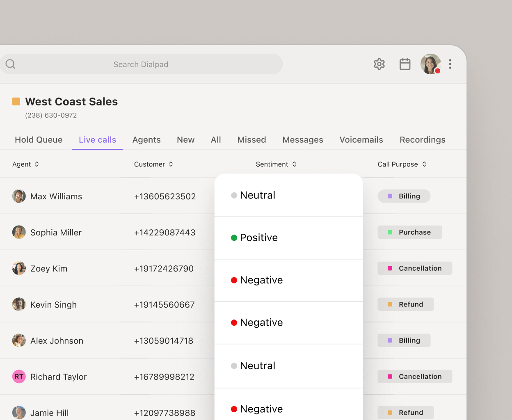Open the settings gear icon

[379, 64]
